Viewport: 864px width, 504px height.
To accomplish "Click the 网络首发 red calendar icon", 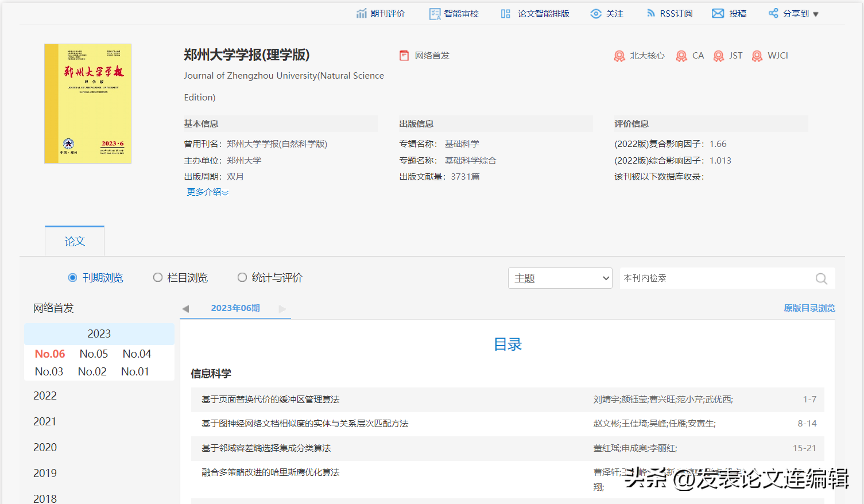I will pyautogui.click(x=404, y=56).
